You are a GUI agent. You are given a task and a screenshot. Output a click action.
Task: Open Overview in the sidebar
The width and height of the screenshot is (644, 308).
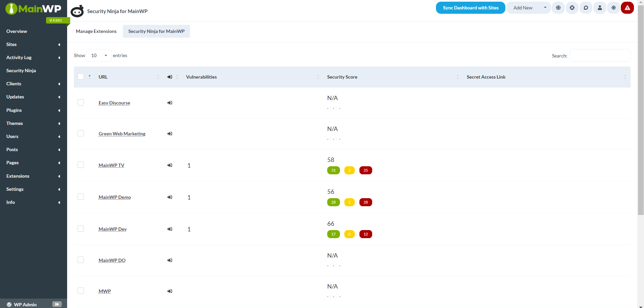pyautogui.click(x=17, y=31)
